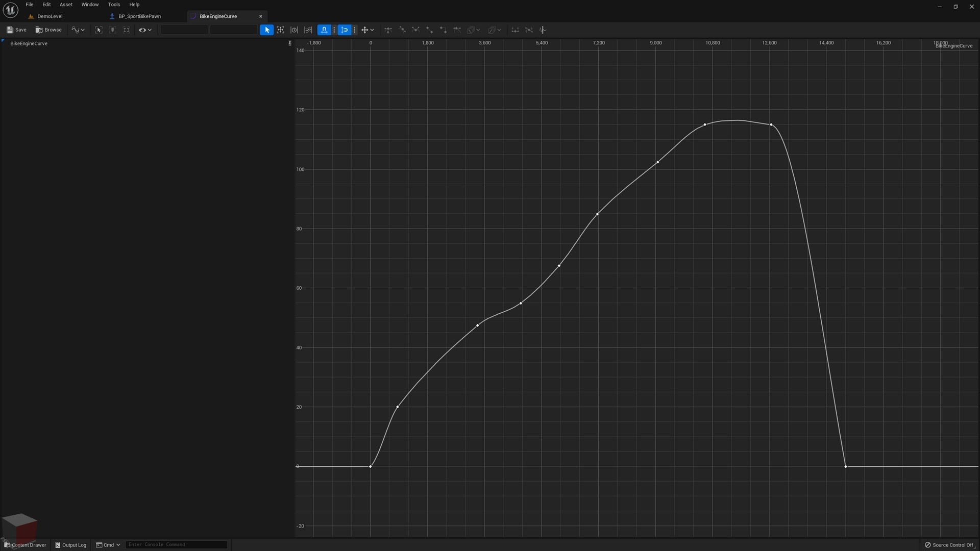Select the transform box tool
The image size is (980, 551).
[x=280, y=30]
